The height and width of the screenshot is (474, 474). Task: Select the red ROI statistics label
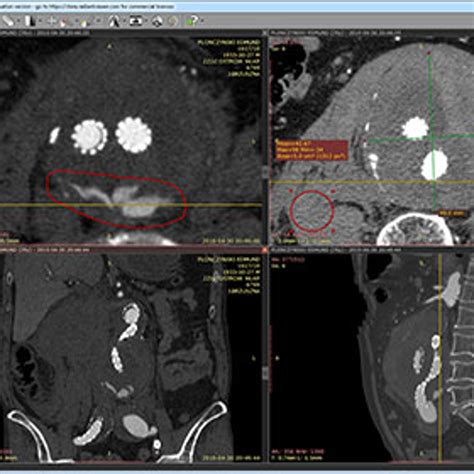pos(311,150)
